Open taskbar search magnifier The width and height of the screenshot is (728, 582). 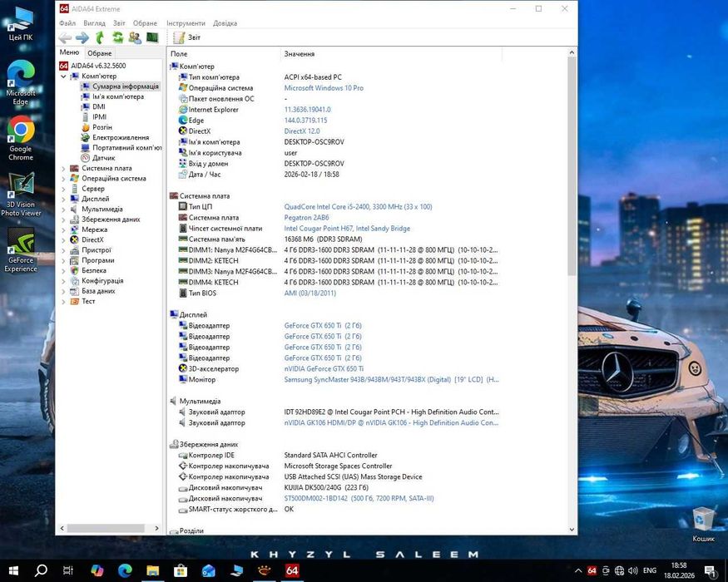[x=41, y=570]
